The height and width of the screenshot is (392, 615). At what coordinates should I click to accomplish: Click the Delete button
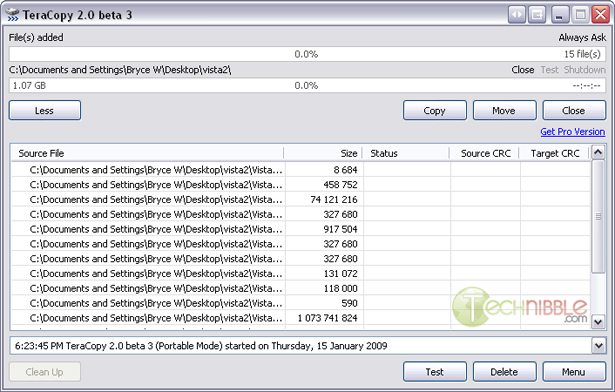[504, 372]
